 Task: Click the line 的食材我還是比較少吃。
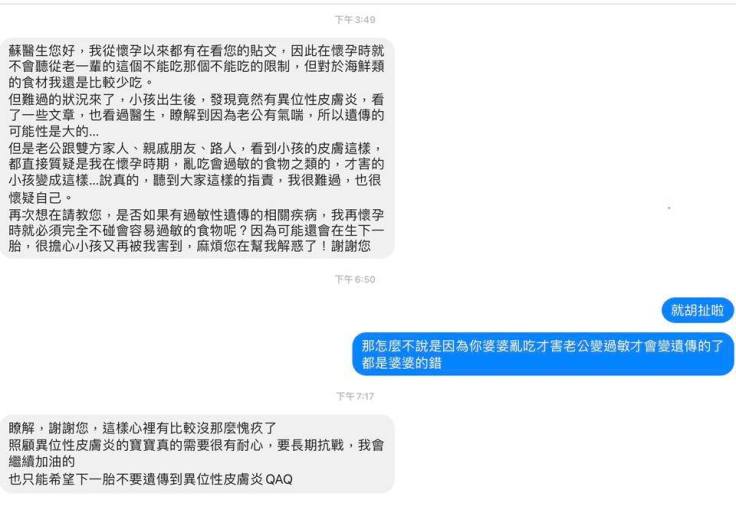(82, 83)
